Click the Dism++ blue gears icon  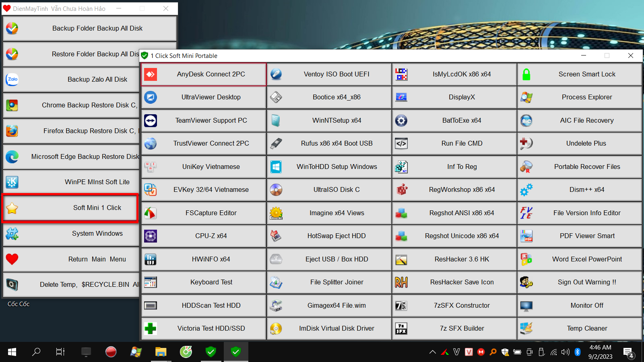pyautogui.click(x=526, y=190)
